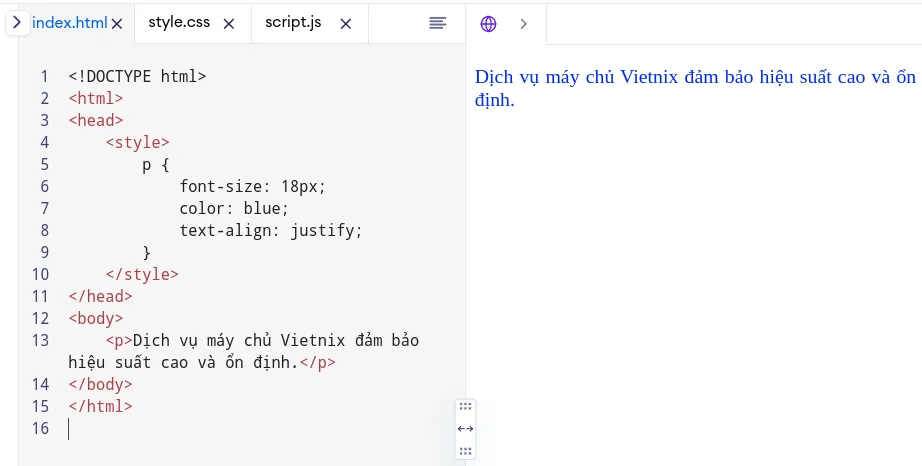This screenshot has width=922, height=466.
Task: Expand the preview chevron next to globe
Action: (x=523, y=24)
